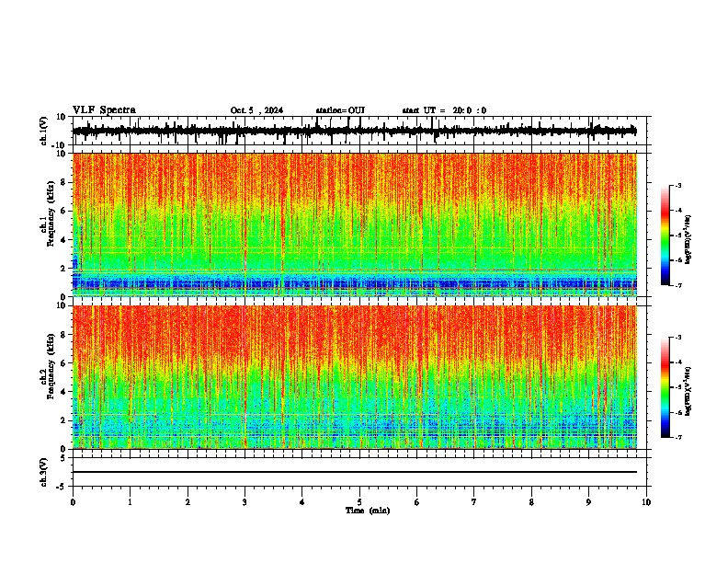Click the "station=OUI" header label

(x=340, y=110)
